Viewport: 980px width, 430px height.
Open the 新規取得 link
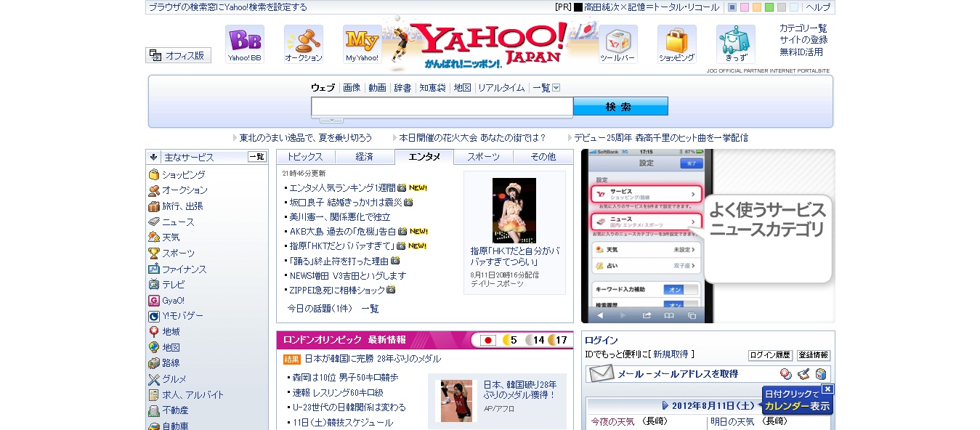click(x=670, y=354)
